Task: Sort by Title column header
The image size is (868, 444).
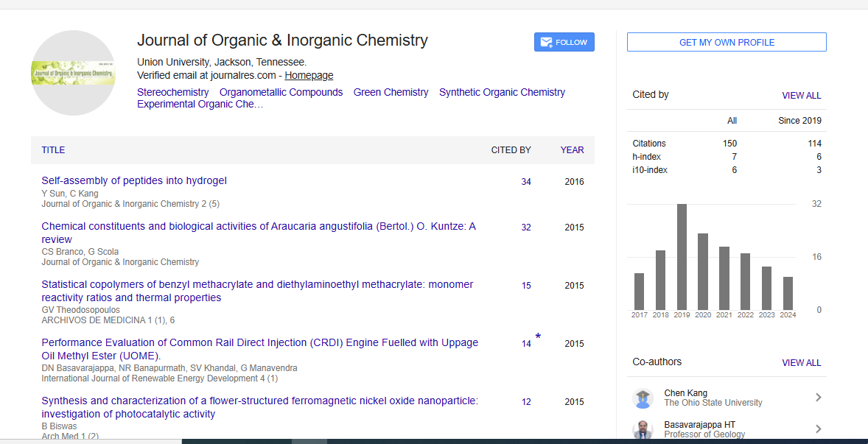Action: (53, 150)
